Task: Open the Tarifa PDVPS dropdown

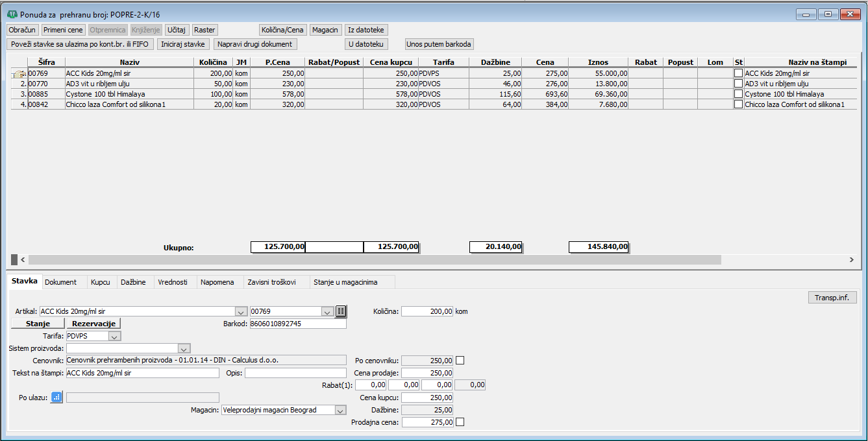Action: tap(114, 337)
